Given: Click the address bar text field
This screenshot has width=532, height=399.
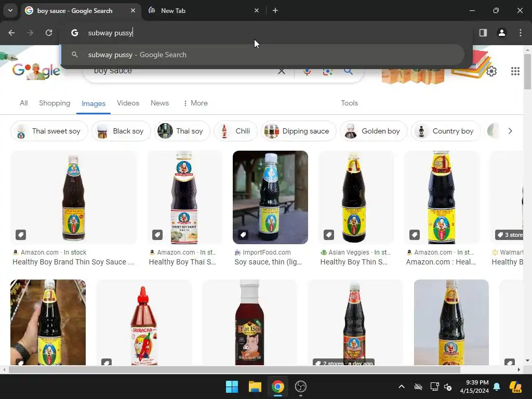Looking at the screenshot, I should pos(267,33).
